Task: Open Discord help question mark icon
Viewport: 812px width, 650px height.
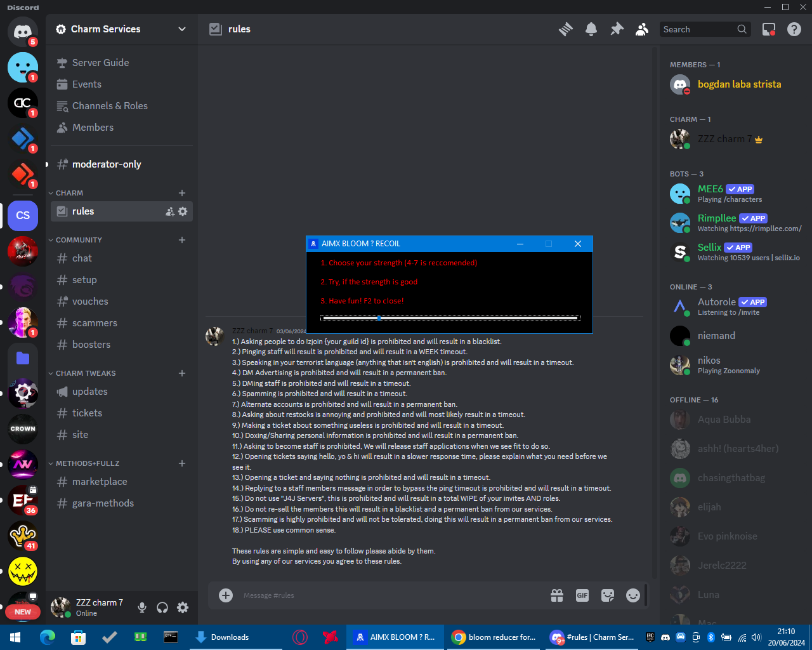Action: point(794,29)
